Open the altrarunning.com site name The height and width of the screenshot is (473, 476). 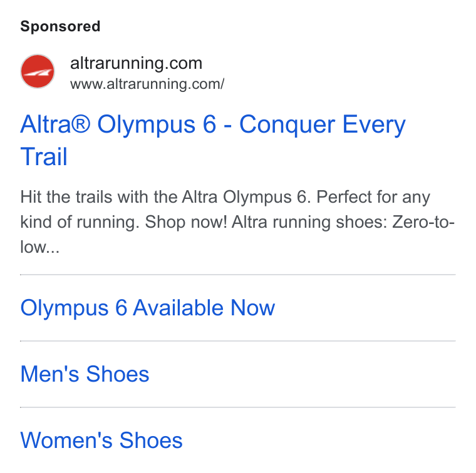coord(136,63)
